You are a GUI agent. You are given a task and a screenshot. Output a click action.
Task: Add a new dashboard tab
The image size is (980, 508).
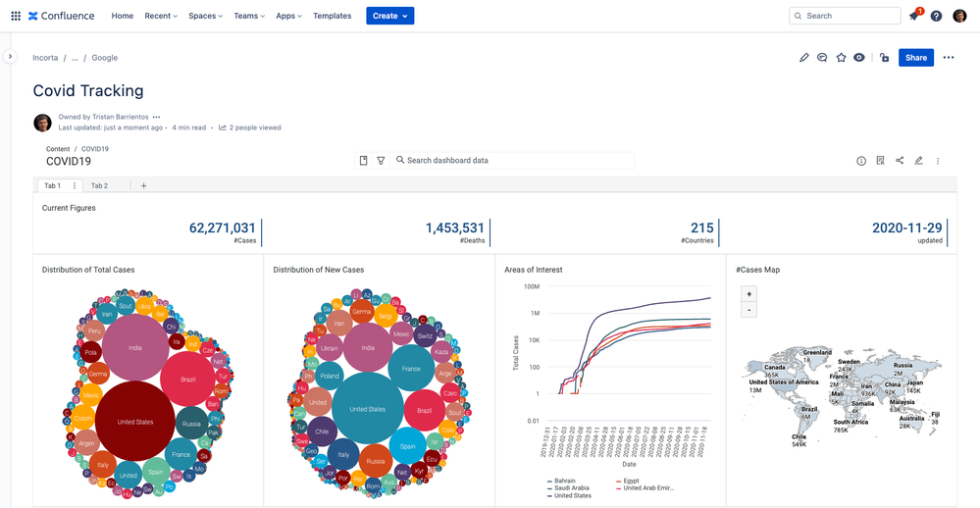coord(143,185)
